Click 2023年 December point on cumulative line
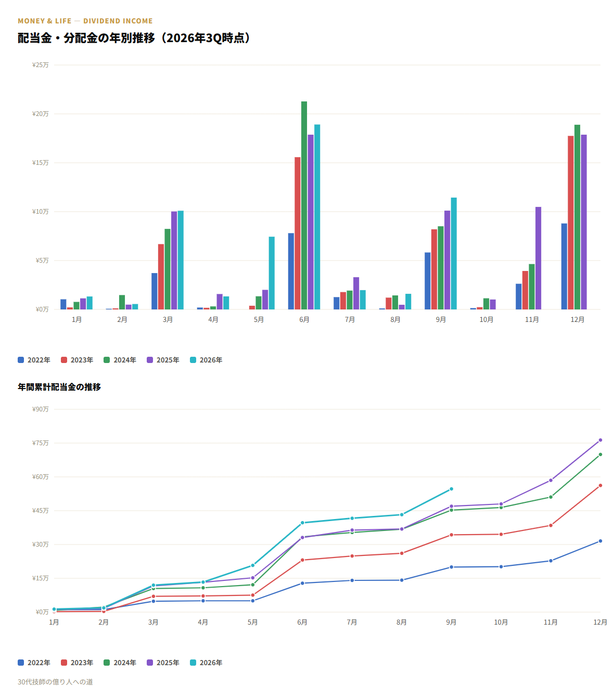 pos(600,485)
